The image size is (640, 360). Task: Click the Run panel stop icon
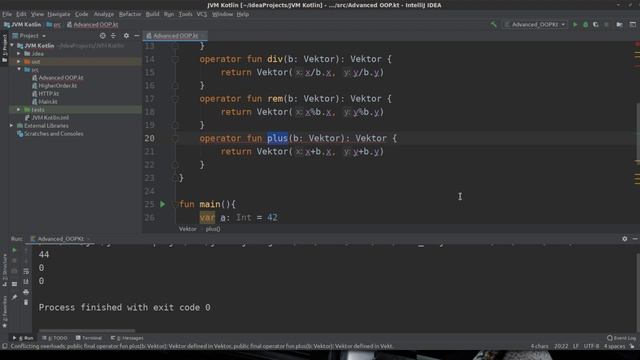click(x=14, y=260)
